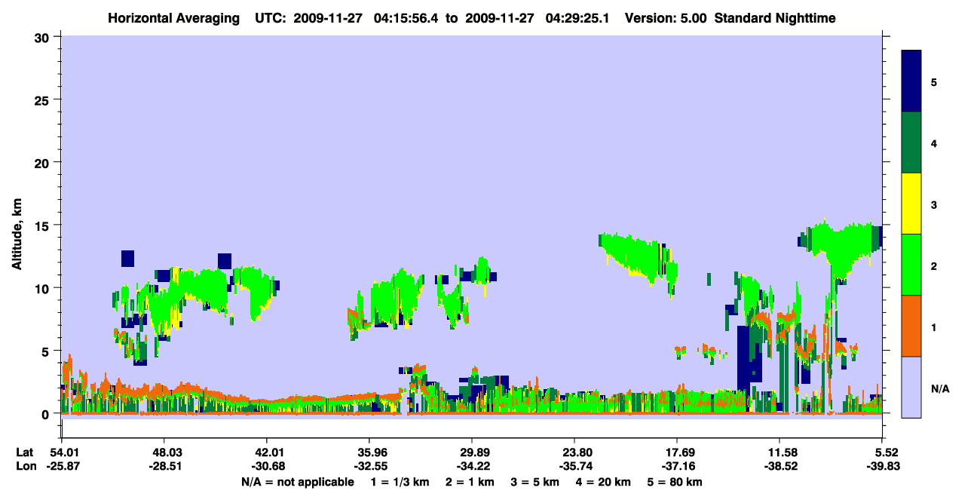This screenshot has width=980, height=503.
Task: Click the start date '2009-11-27' in title
Action: 326,17
